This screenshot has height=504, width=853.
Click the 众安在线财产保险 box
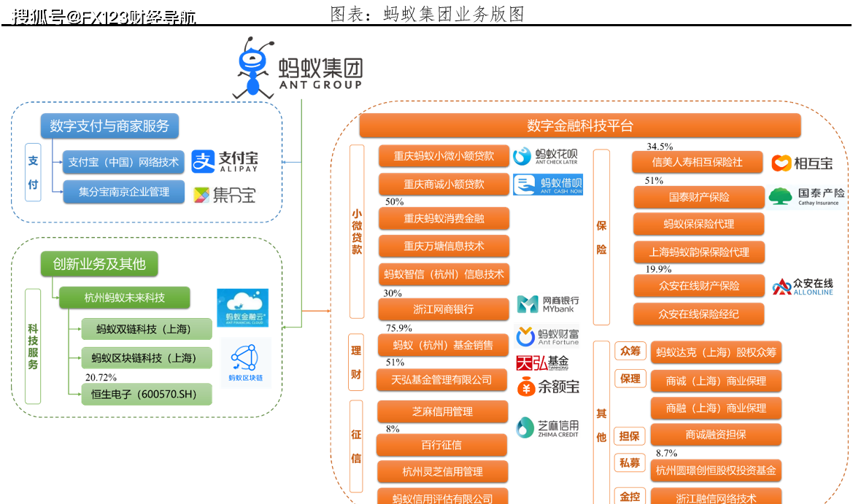(x=699, y=286)
